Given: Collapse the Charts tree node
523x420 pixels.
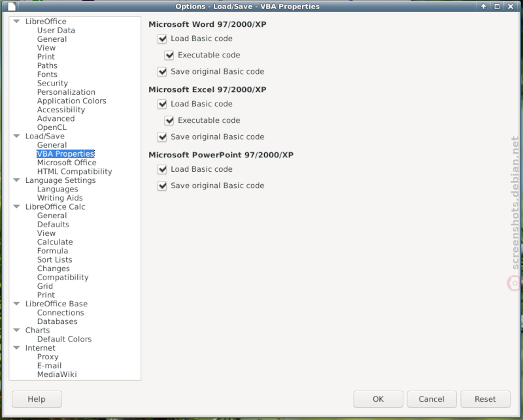Looking at the screenshot, I should click(16, 330).
